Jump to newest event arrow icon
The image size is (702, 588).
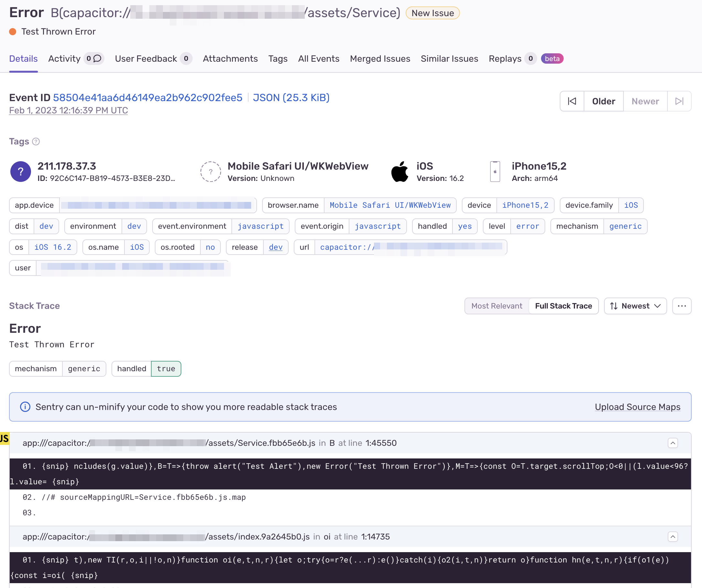pos(679,101)
